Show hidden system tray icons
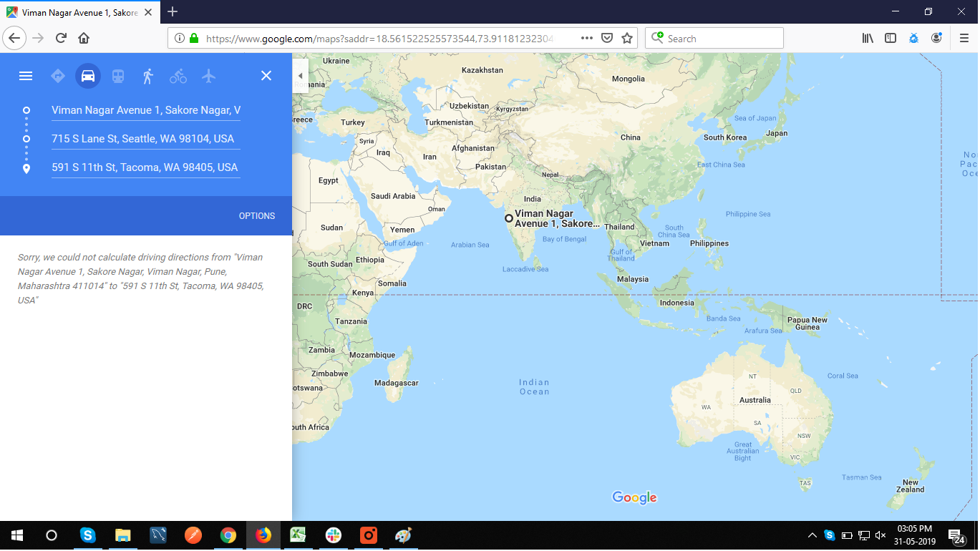 812,535
